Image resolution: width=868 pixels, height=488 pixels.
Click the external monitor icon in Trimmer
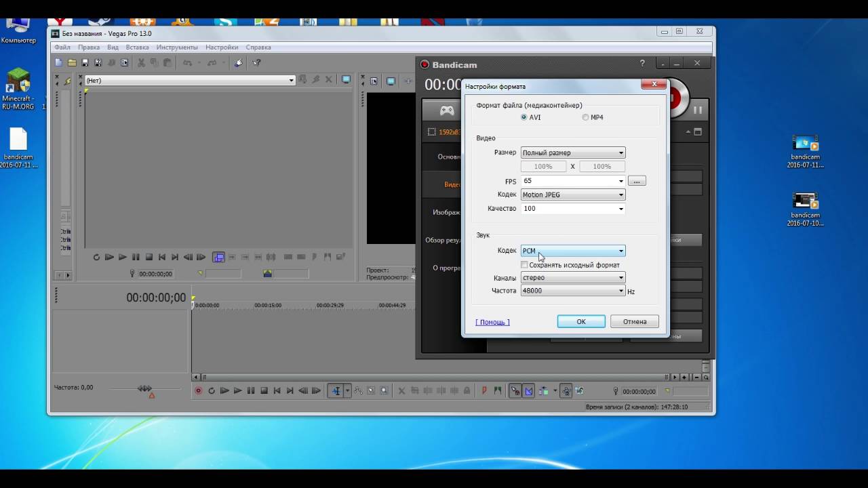[x=346, y=79]
